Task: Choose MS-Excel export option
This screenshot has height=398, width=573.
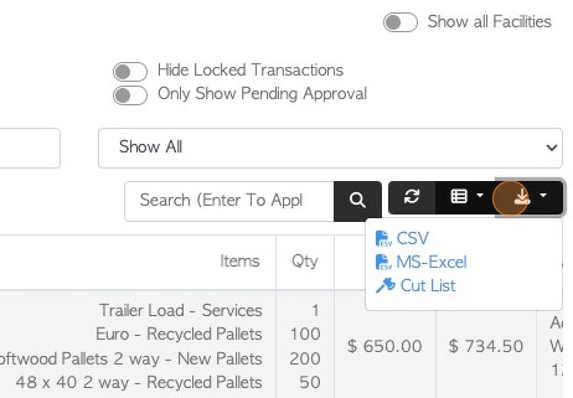Action: tap(432, 262)
